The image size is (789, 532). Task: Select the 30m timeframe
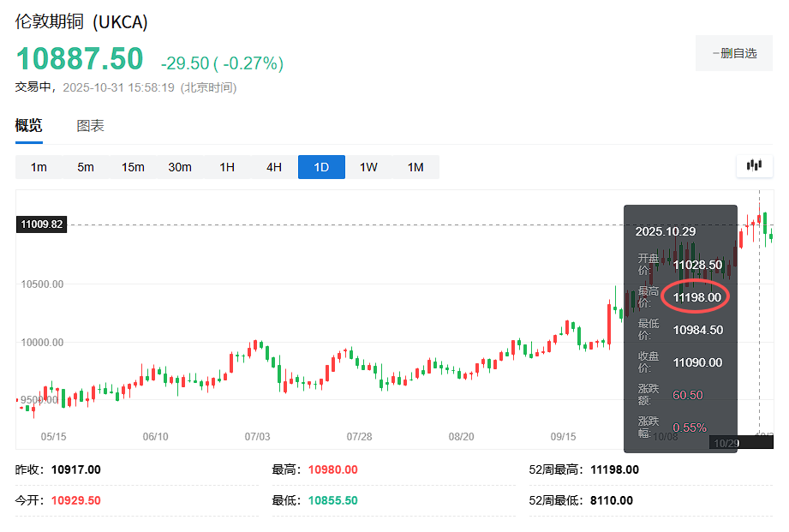pyautogui.click(x=180, y=167)
